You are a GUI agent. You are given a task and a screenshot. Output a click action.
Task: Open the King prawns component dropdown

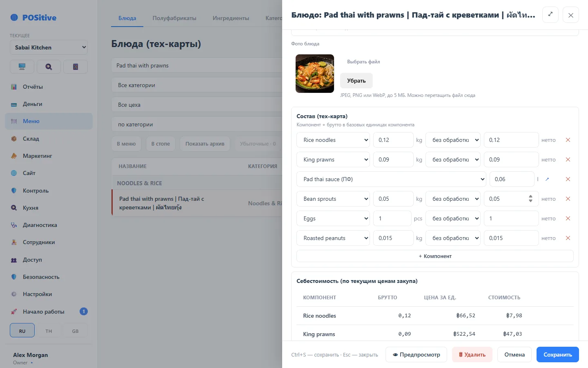(x=333, y=159)
